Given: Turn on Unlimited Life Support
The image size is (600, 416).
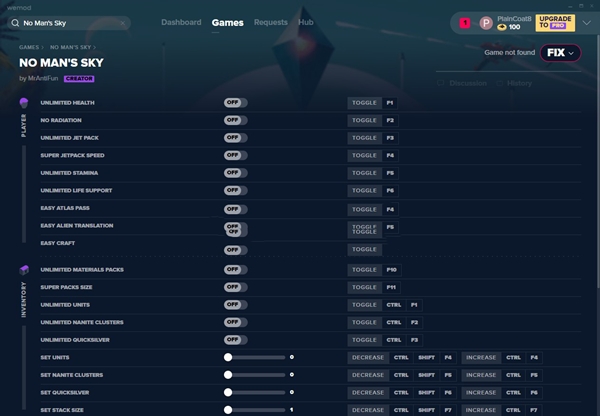Looking at the screenshot, I should coord(236,191).
